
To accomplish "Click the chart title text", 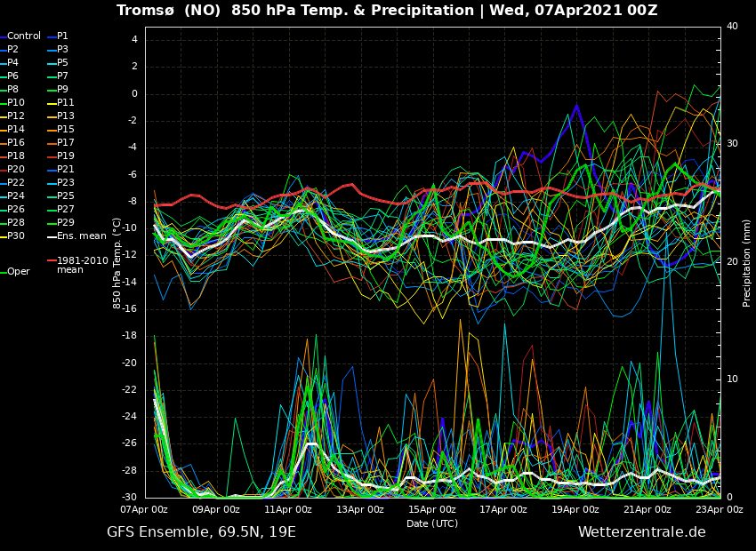I will click(387, 11).
